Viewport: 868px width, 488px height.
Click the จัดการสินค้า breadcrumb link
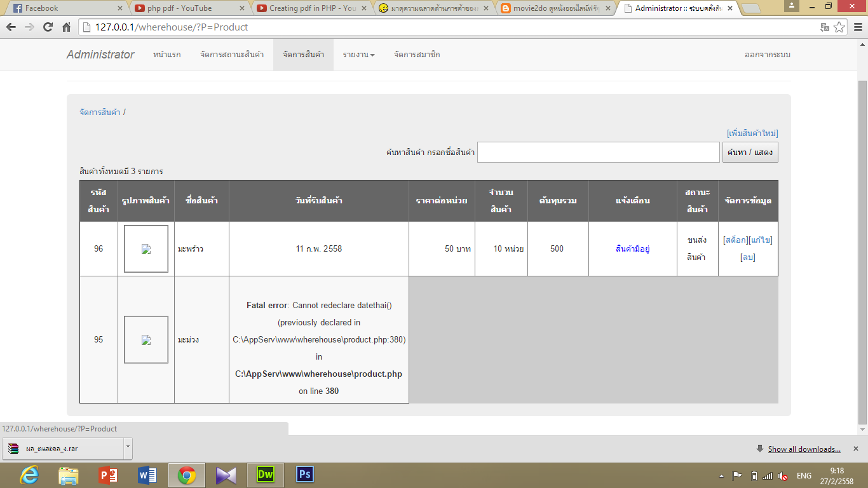pyautogui.click(x=100, y=112)
